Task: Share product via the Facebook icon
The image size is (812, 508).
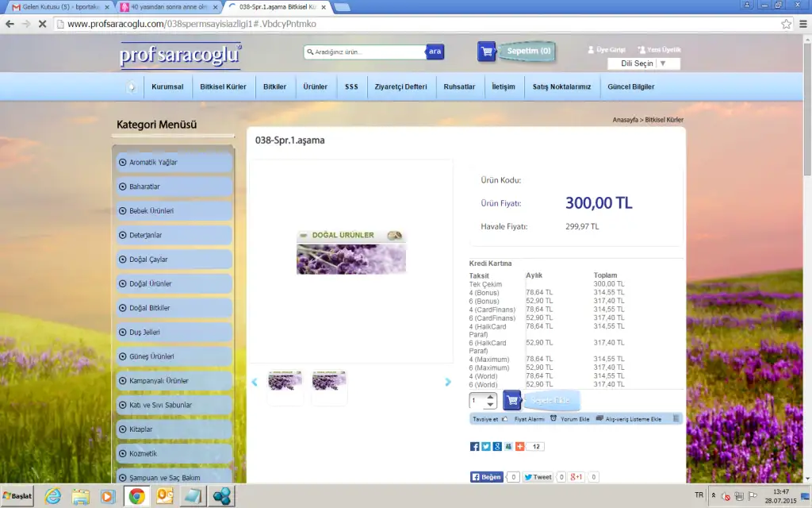Action: [x=475, y=447]
